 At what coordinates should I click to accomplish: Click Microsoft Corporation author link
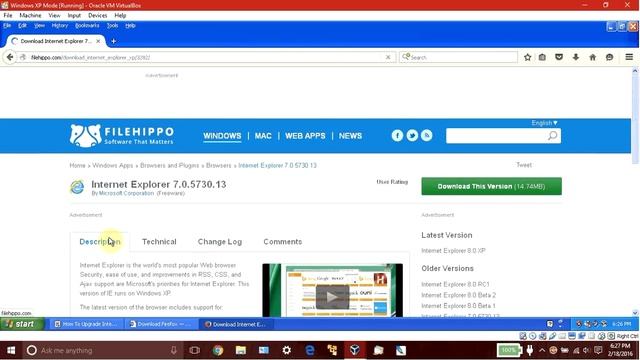126,193
